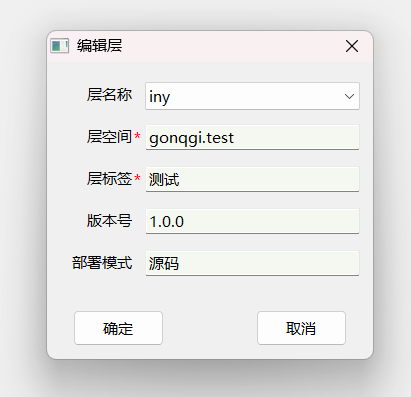Click the 层空间 label text
The height and width of the screenshot is (397, 411).
coord(109,137)
